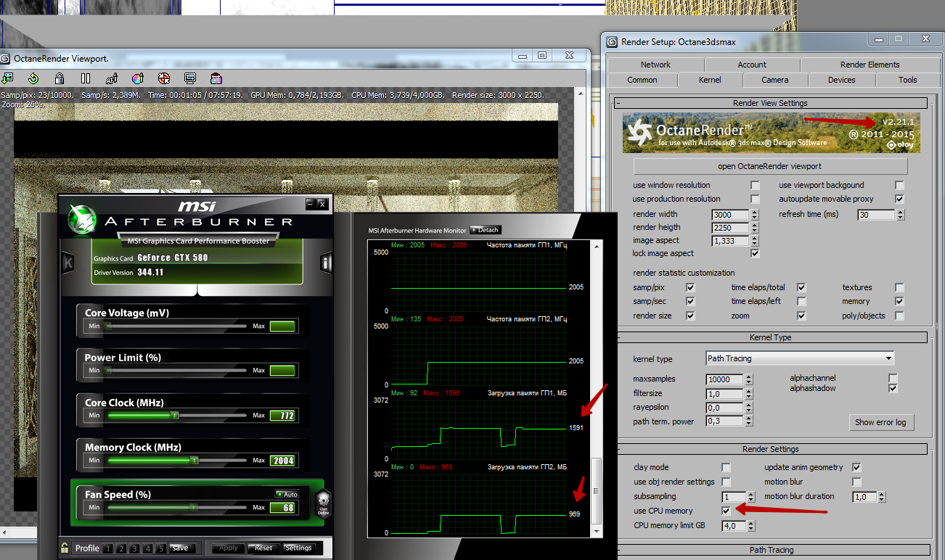Switch to the Network tab
The width and height of the screenshot is (945, 560).
tap(655, 65)
